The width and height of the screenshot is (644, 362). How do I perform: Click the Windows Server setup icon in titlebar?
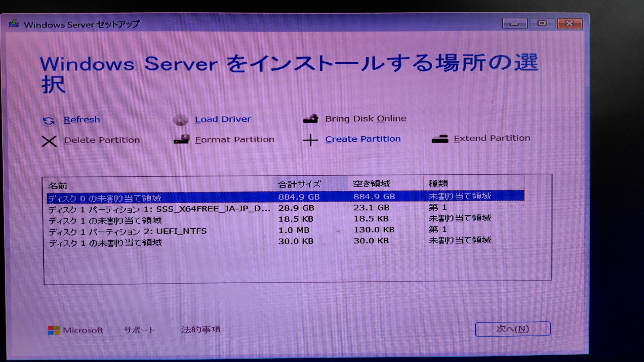(14, 24)
